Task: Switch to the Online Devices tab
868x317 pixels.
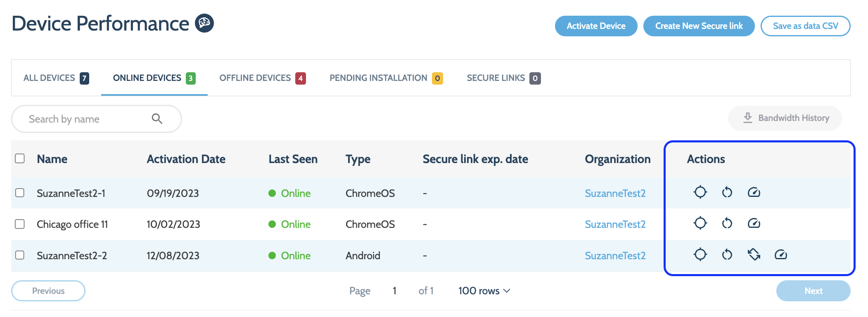Action: (154, 78)
